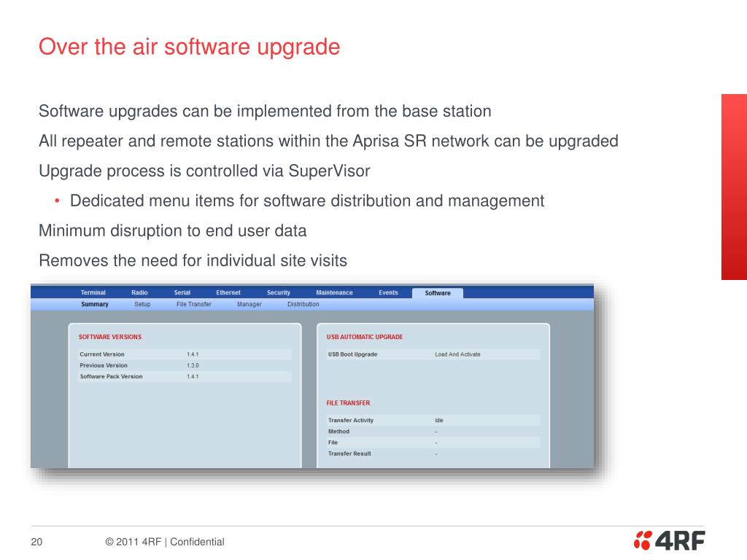Click the File row label
The width and height of the screenshot is (747, 560).
(x=333, y=443)
